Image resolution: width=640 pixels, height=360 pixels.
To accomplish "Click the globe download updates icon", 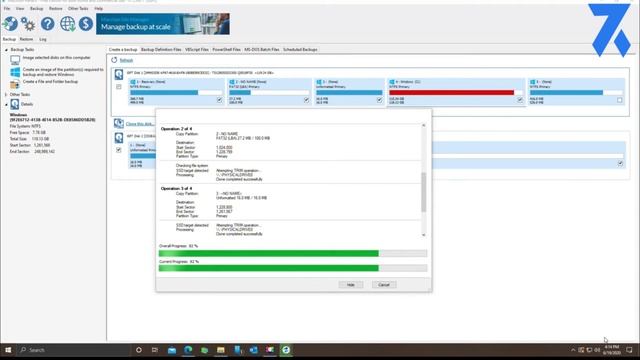I will click(x=67, y=24).
